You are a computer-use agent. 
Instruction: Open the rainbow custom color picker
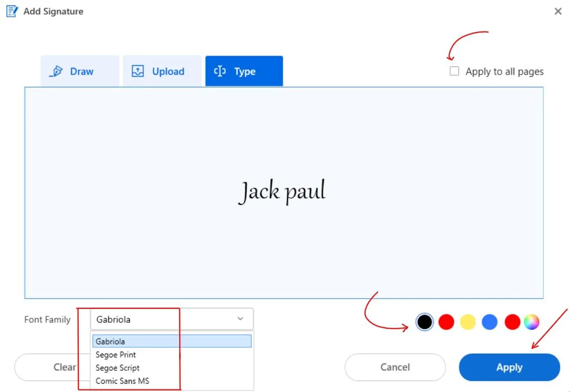531,322
